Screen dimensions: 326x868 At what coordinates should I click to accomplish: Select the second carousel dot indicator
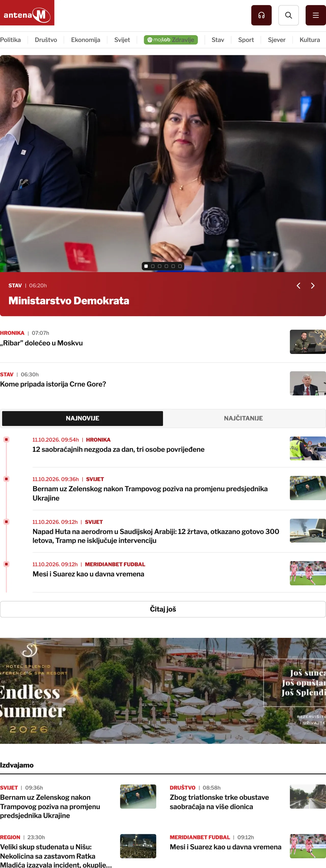click(x=153, y=266)
